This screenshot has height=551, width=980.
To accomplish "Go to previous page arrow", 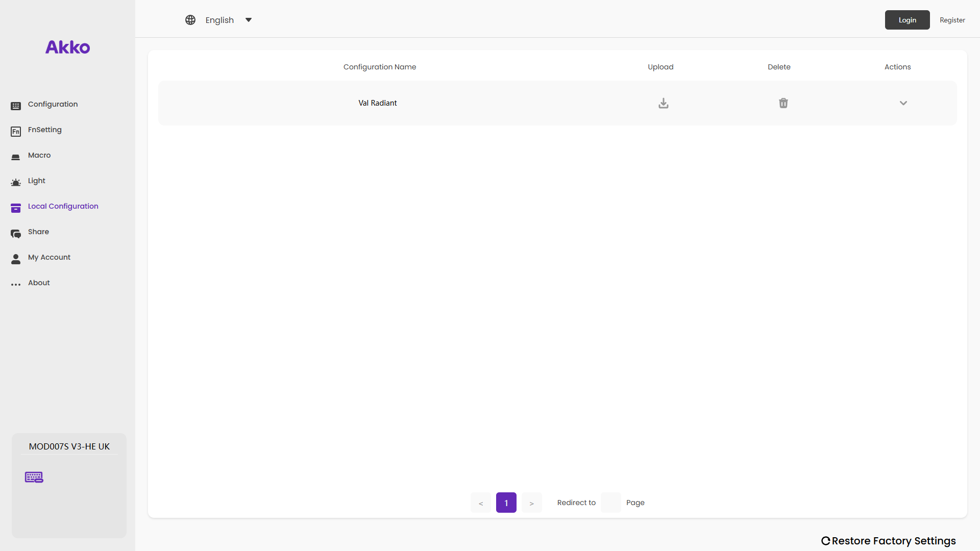I will [480, 503].
